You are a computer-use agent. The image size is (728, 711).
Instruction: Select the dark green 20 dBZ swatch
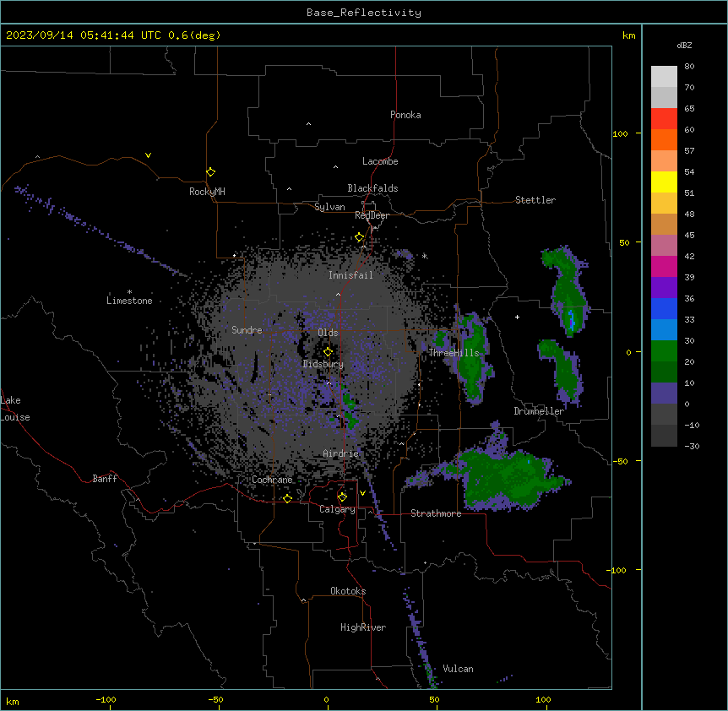coord(664,372)
